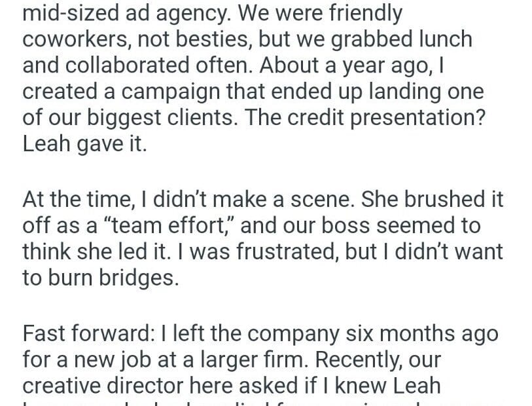
Task: Click the sentence "Leah gave it."
Action: coord(84,144)
